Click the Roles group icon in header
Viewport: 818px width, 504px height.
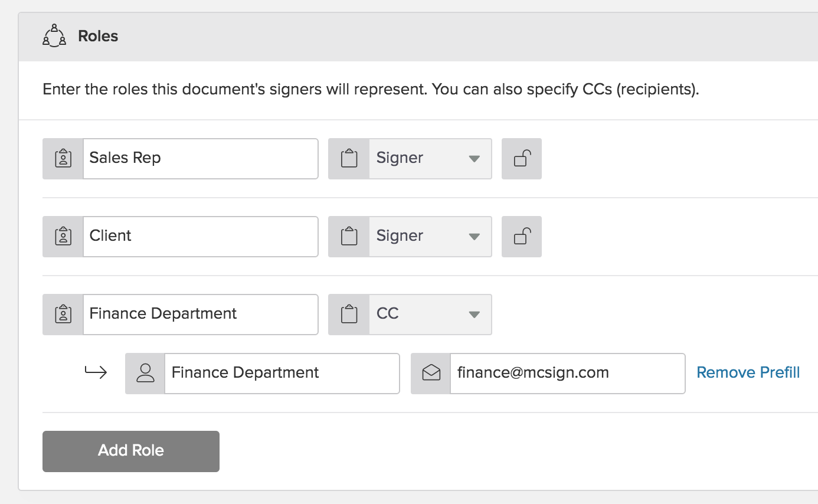pyautogui.click(x=54, y=36)
